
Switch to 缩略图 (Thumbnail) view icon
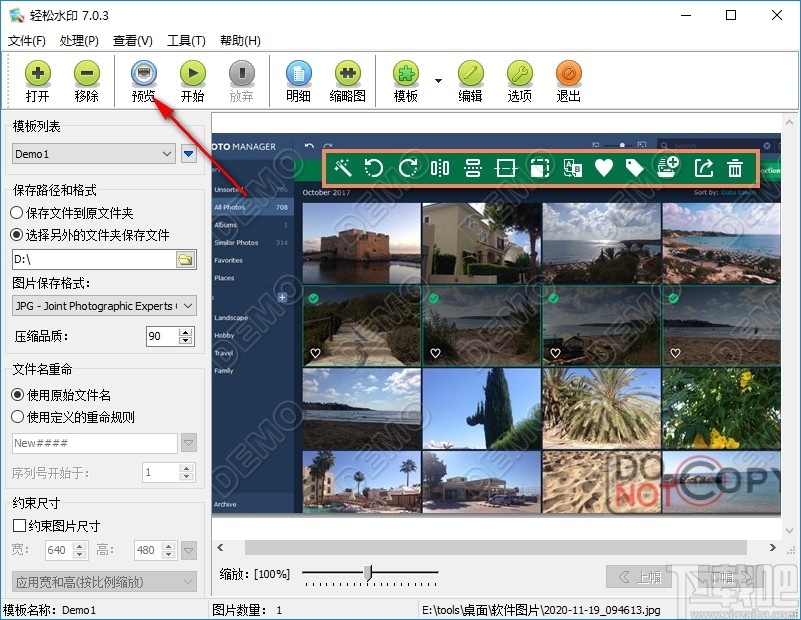(348, 73)
